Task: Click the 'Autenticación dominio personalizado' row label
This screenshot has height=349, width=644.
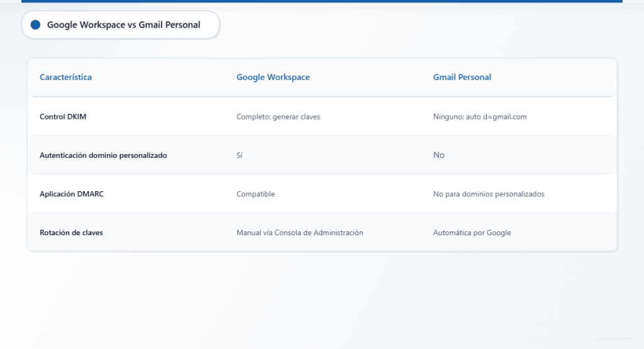Action: [103, 155]
